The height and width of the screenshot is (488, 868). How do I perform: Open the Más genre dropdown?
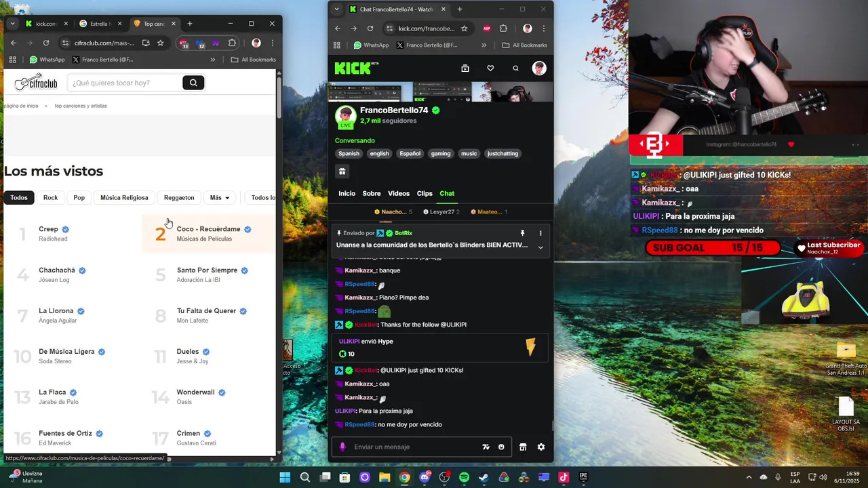point(220,198)
